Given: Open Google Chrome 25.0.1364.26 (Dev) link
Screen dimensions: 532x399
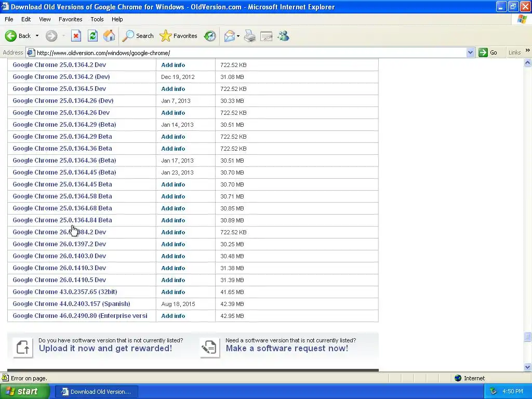Looking at the screenshot, I should (x=63, y=100).
